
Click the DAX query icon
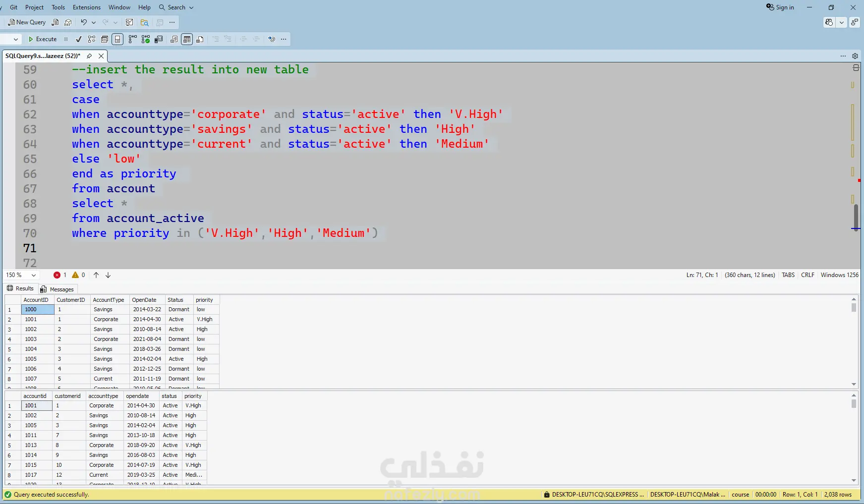click(68, 22)
